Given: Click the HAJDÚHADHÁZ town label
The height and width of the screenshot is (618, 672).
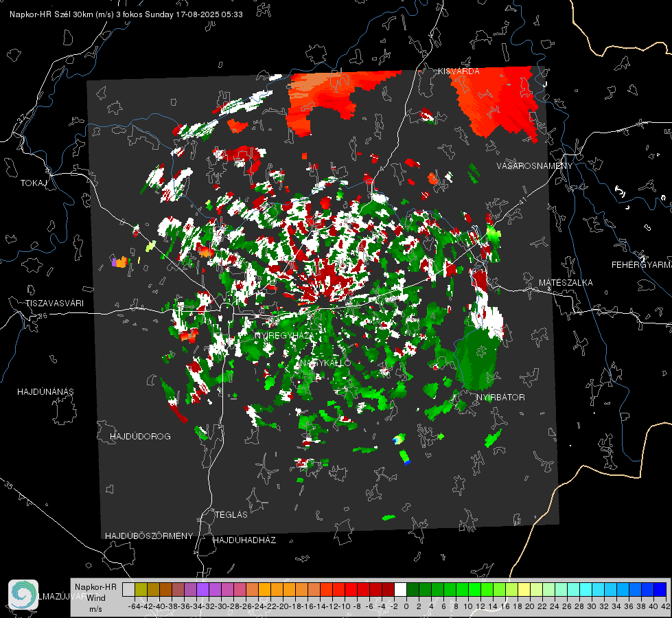Looking at the screenshot, I should click(244, 540).
